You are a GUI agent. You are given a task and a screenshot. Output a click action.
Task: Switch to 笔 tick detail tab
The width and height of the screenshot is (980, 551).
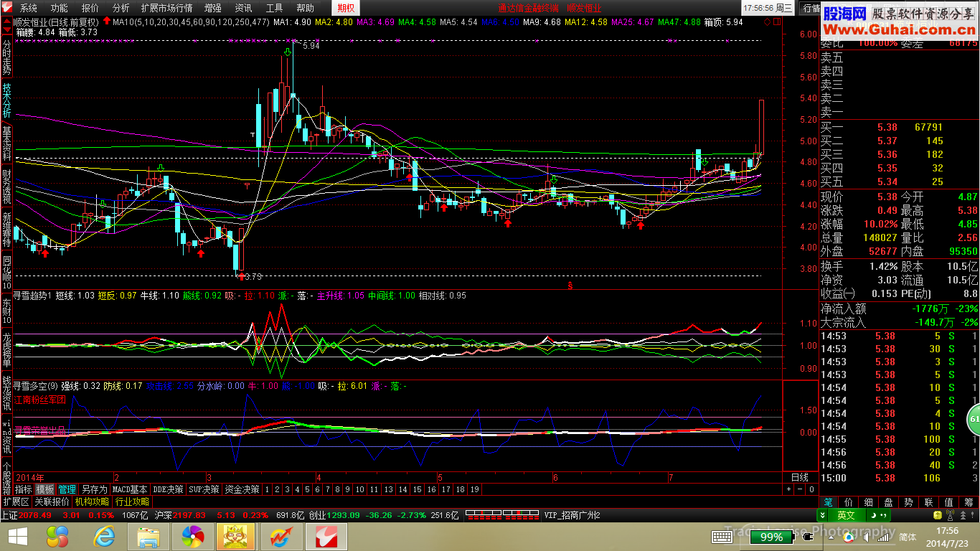(x=829, y=502)
